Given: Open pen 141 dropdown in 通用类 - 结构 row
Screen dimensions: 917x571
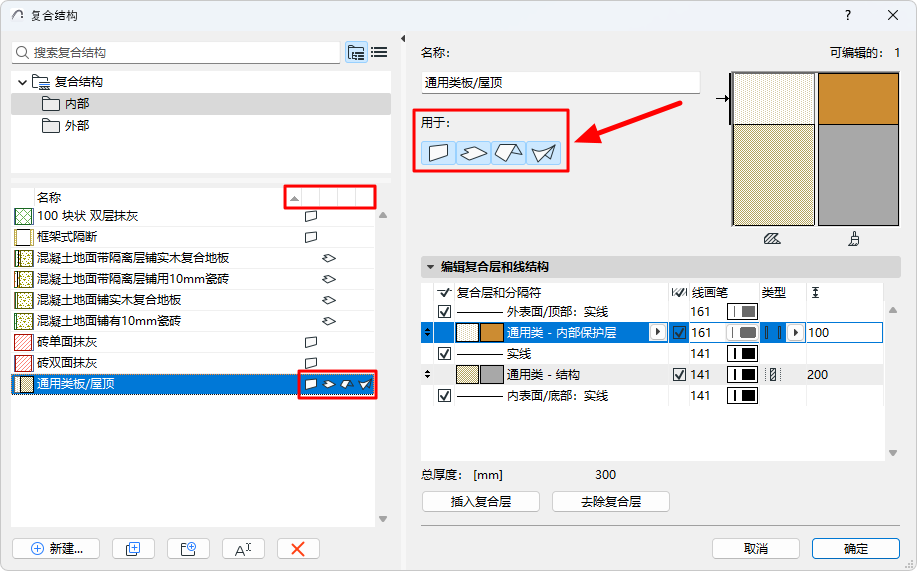Looking at the screenshot, I should coord(742,374).
